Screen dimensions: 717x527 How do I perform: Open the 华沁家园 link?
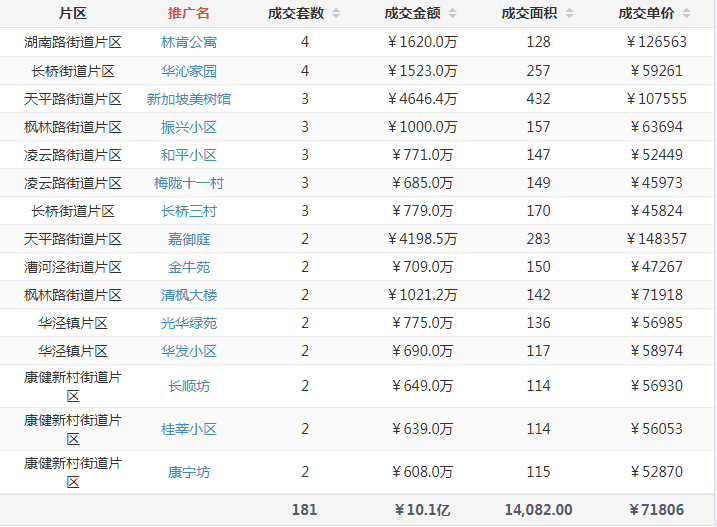point(189,71)
